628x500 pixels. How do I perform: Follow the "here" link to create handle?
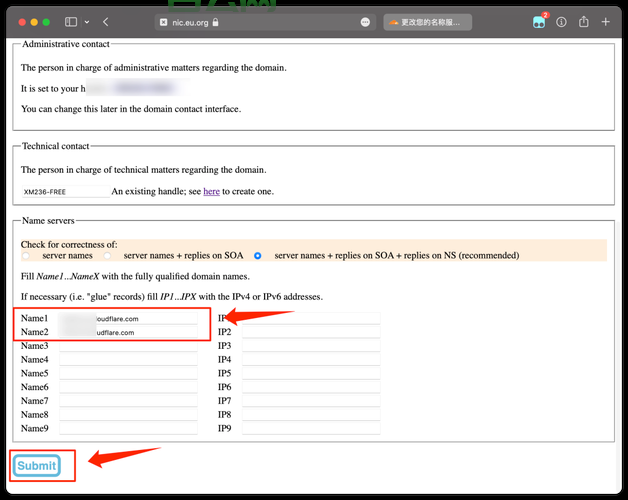click(211, 191)
